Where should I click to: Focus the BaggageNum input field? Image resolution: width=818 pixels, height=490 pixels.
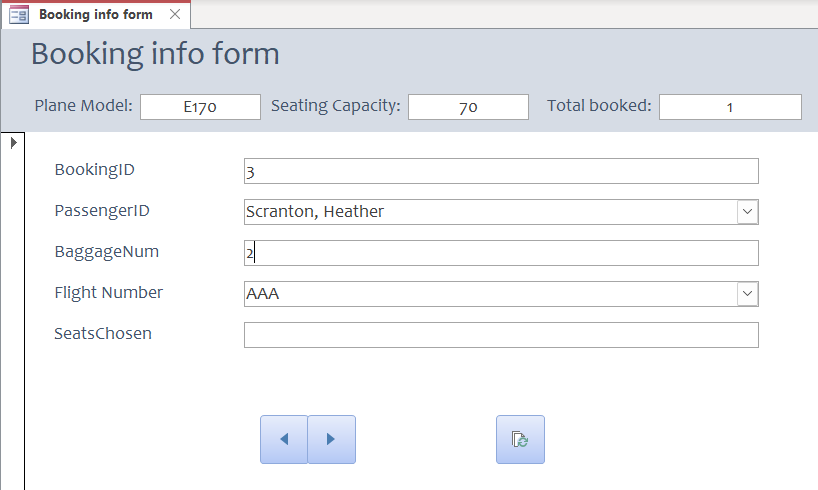pos(500,253)
